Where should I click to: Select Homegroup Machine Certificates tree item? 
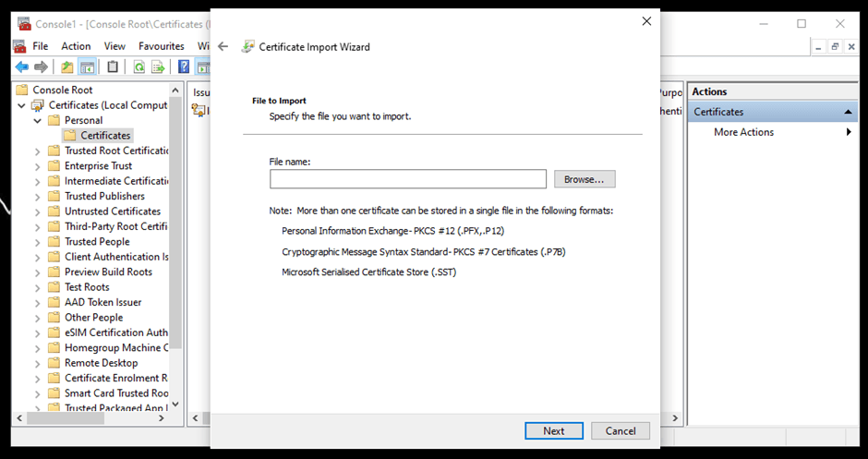(115, 347)
